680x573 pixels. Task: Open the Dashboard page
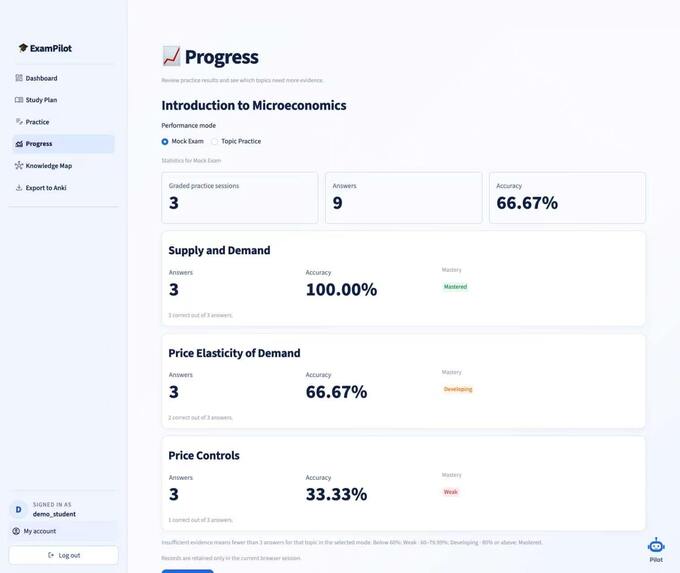pos(63,78)
